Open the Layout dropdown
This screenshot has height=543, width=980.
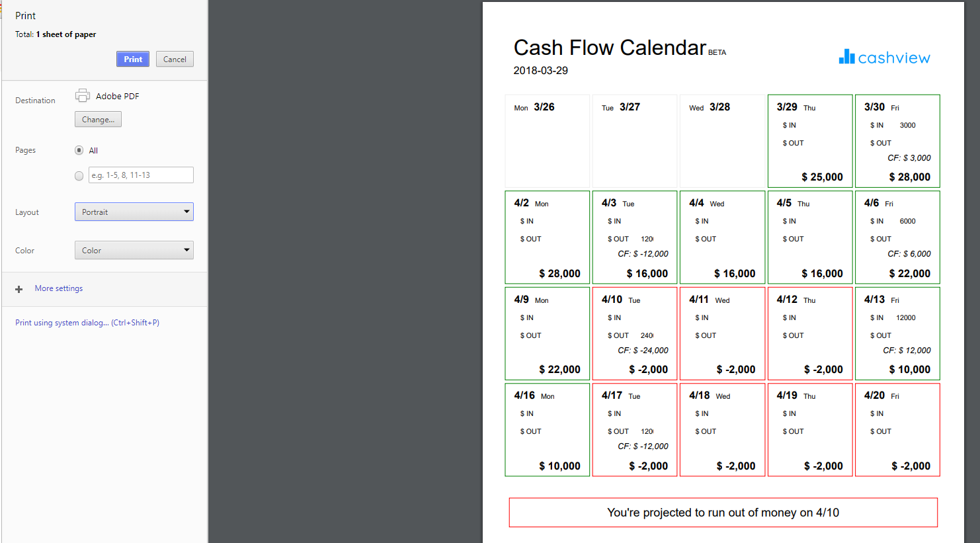(x=134, y=212)
